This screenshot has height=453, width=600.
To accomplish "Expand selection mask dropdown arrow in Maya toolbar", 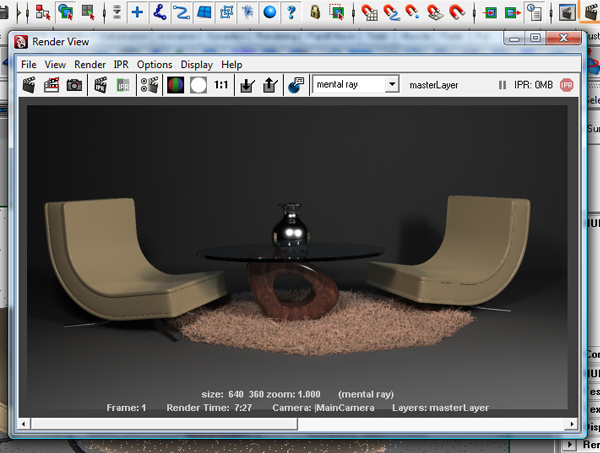I will pos(117,12).
